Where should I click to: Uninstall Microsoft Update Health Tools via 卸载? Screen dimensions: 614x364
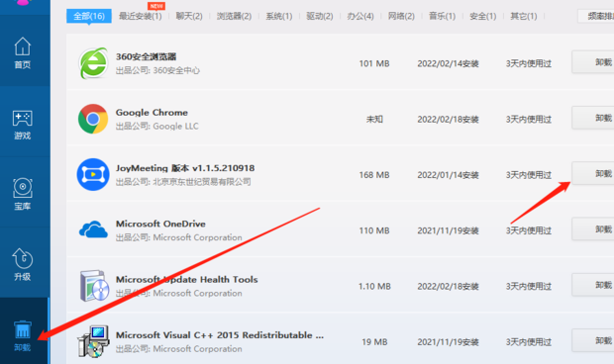point(593,285)
